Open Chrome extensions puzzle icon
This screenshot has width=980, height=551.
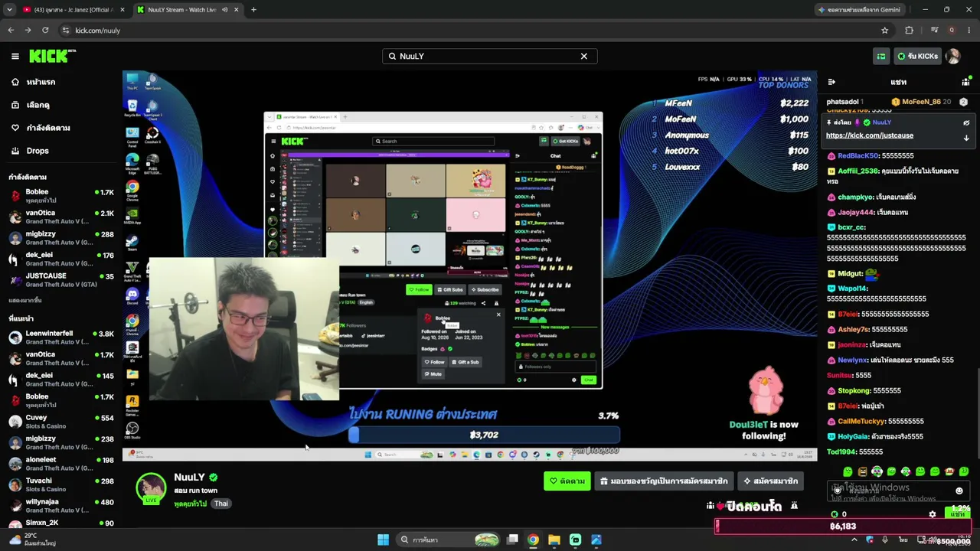(x=909, y=31)
